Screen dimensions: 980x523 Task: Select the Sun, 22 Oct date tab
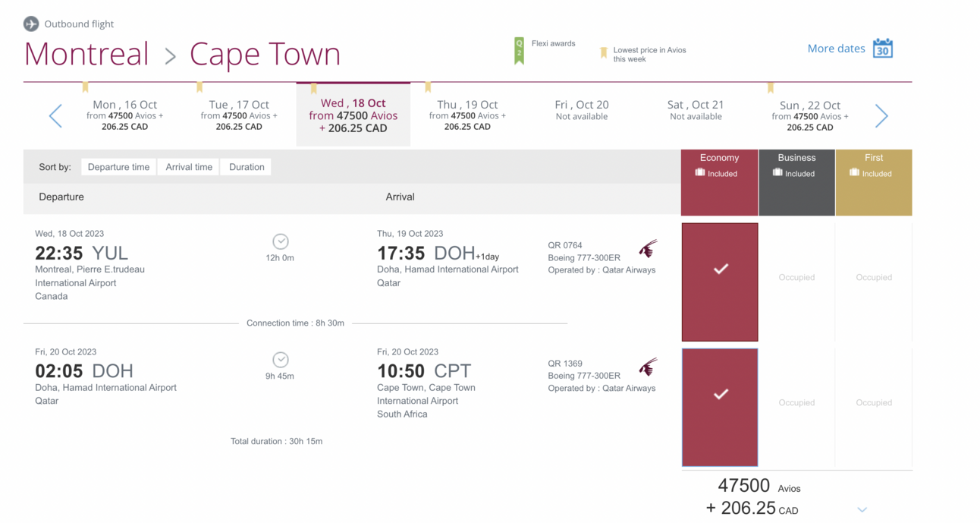[810, 115]
